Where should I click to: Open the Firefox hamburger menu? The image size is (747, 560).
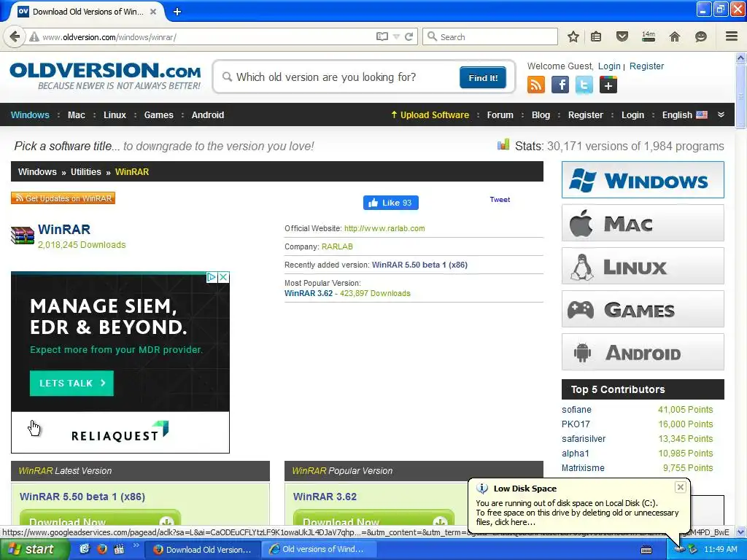point(732,36)
